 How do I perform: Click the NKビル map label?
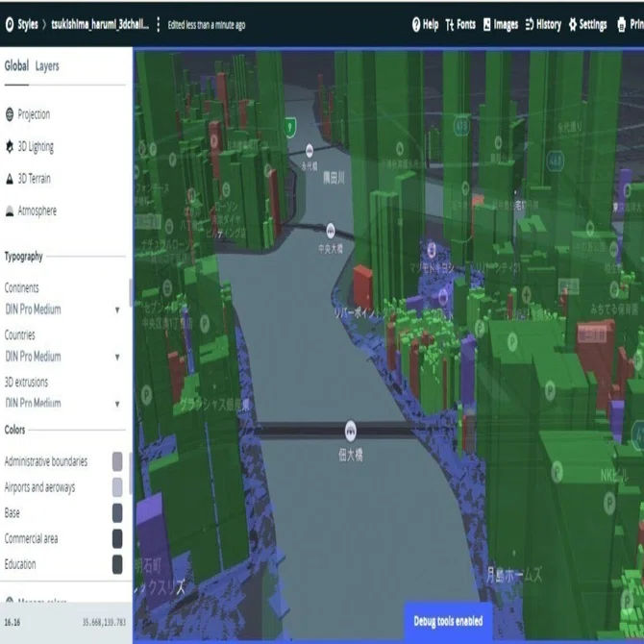pyautogui.click(x=614, y=476)
